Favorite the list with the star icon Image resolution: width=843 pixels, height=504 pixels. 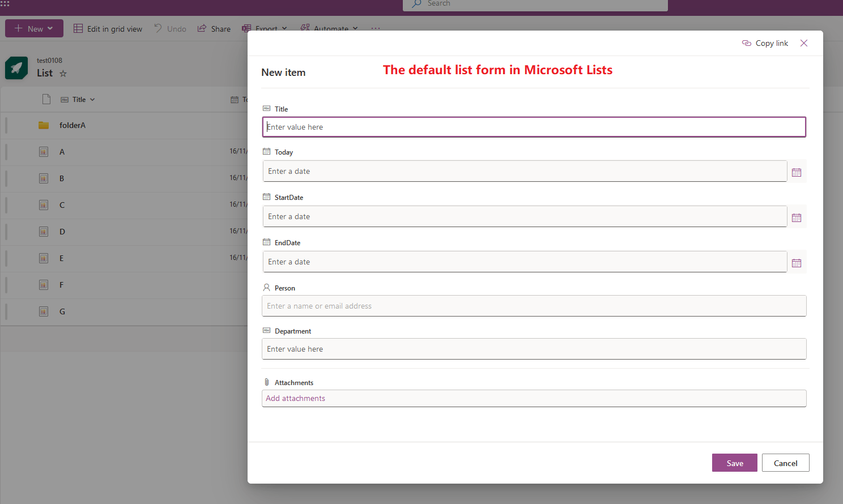coord(63,73)
